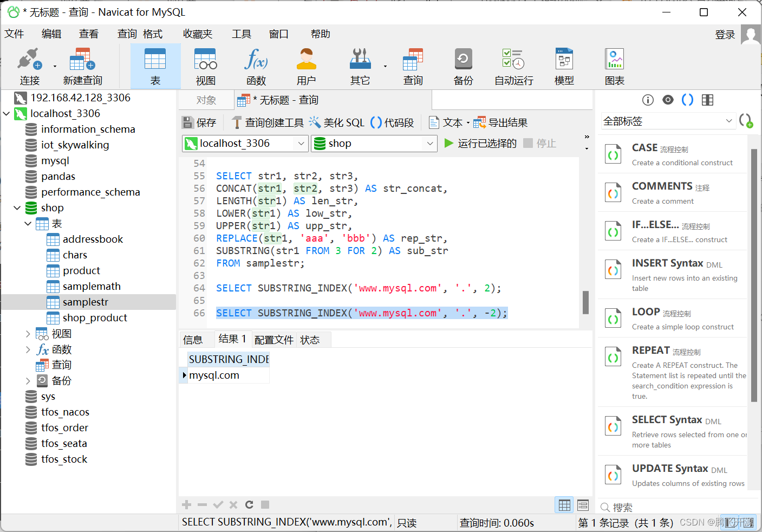
Task: Expand the 备份 backup tree node
Action: (28, 381)
